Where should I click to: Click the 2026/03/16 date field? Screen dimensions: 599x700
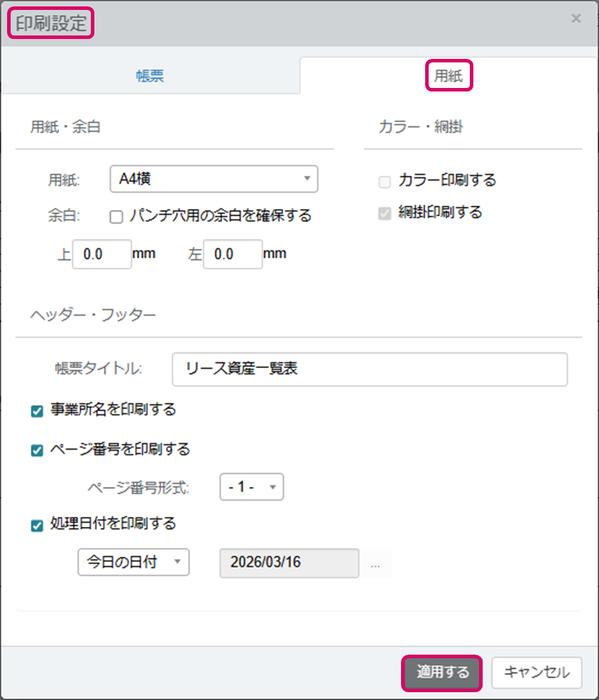tap(290, 562)
